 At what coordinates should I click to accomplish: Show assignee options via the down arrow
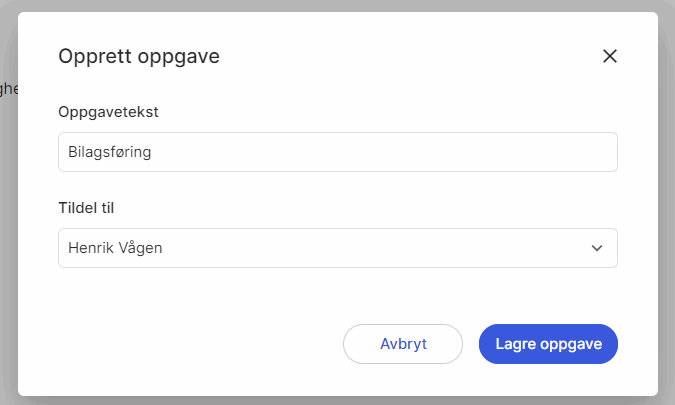(597, 248)
